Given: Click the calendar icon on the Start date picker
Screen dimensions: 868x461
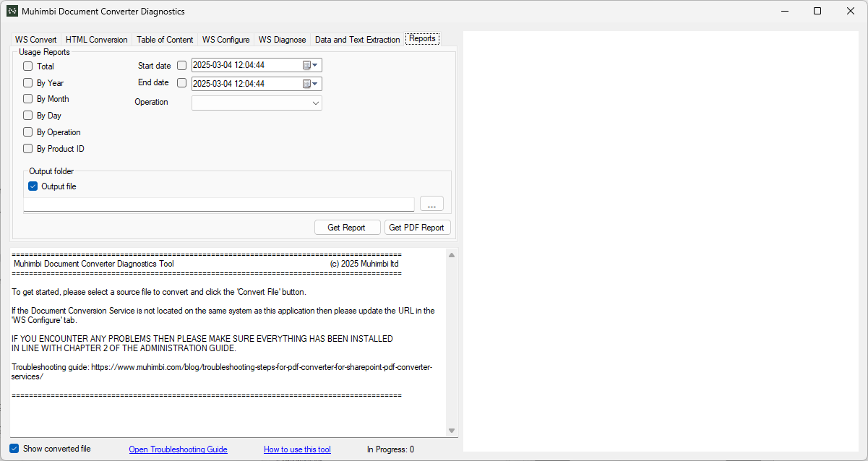Looking at the screenshot, I should [306, 65].
